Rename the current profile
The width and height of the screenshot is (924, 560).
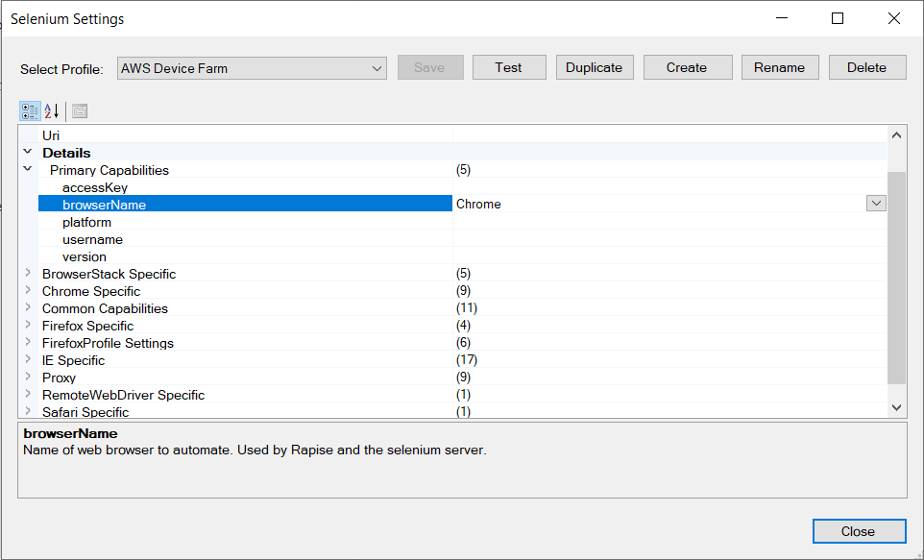click(x=779, y=67)
